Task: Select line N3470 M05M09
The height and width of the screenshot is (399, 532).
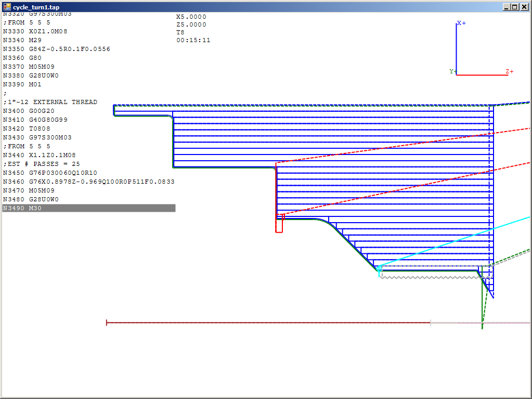Action: pyautogui.click(x=29, y=190)
